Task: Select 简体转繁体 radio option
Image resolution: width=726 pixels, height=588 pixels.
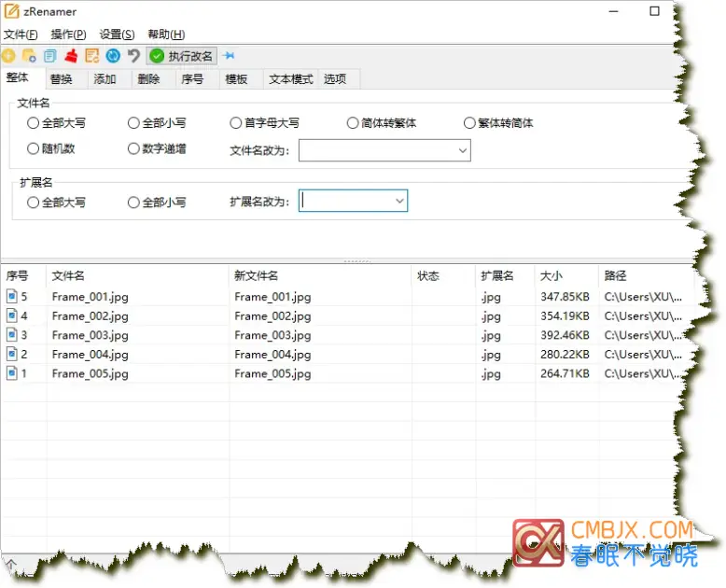Action: tap(353, 123)
